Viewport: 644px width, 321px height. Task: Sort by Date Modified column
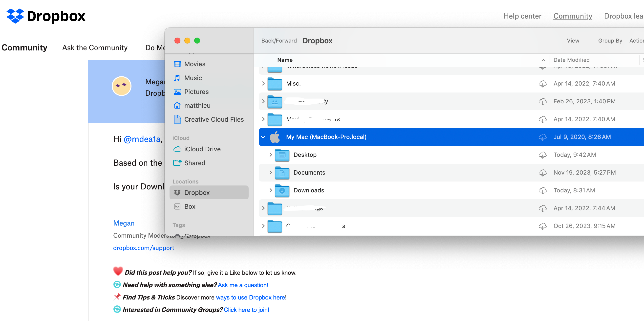point(572,60)
